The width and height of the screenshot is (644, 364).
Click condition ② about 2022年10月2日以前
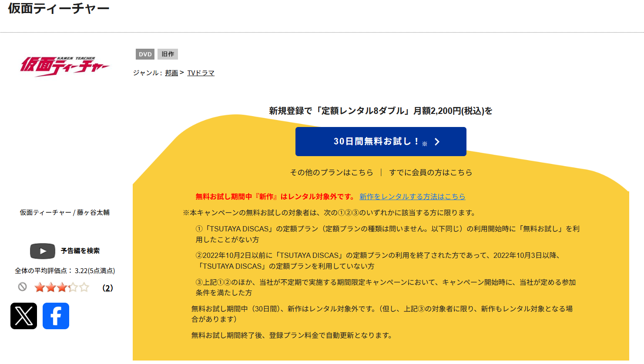coord(379,260)
